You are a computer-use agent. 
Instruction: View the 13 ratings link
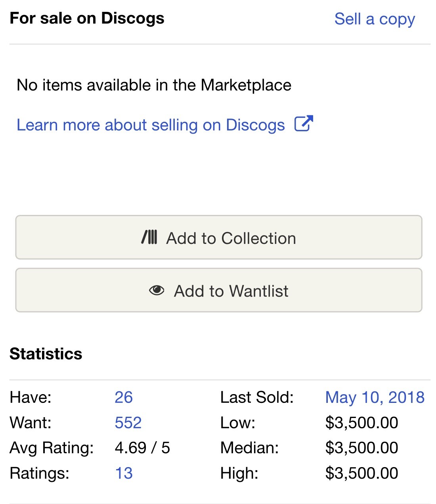(x=124, y=473)
